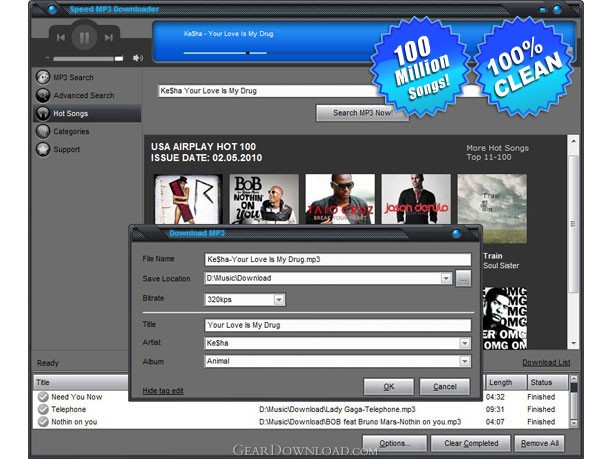Click the Support sidebar icon
612x459 pixels.
coord(43,149)
